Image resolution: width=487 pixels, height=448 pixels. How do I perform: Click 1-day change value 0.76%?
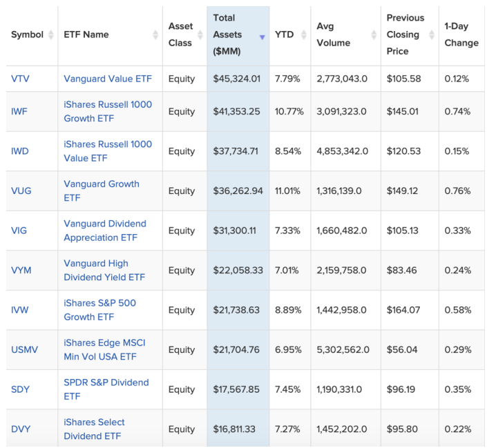(x=457, y=191)
